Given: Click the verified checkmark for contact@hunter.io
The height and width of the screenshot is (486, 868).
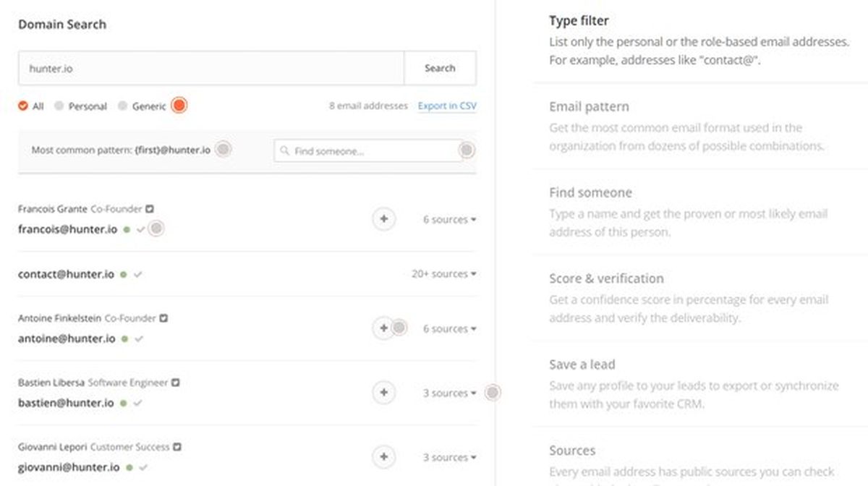Looking at the screenshot, I should [x=138, y=275].
